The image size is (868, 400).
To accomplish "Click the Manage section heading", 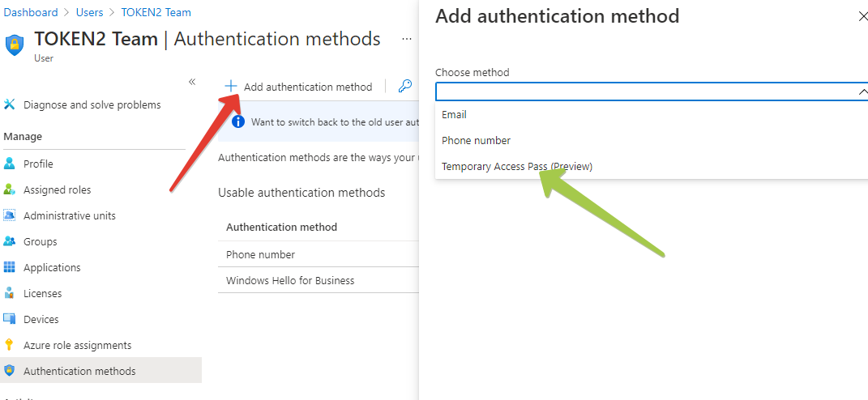I will (x=23, y=137).
